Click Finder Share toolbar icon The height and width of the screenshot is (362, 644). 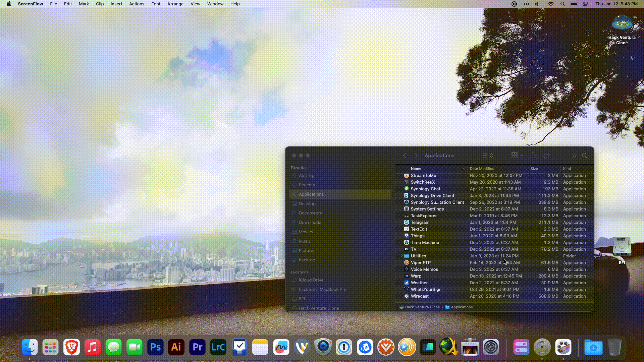[533, 156]
